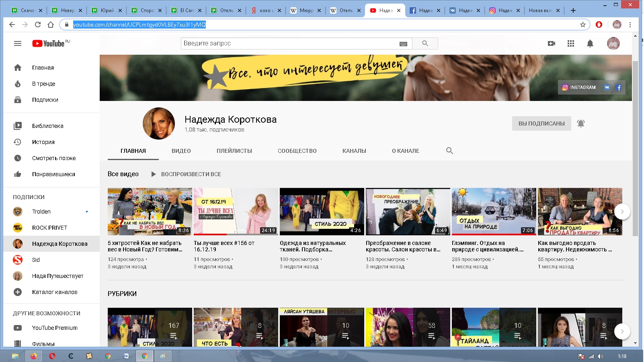
Task: Show next videos in Все видео row
Action: [622, 212]
